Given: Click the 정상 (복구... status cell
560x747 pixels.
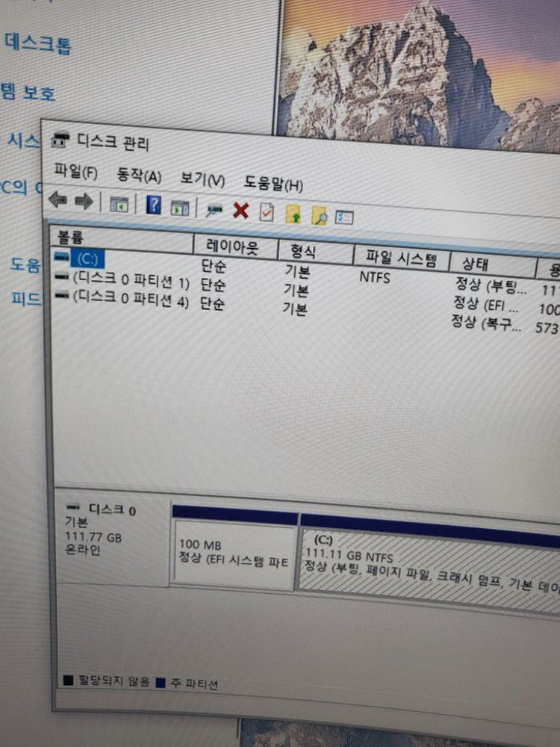Looking at the screenshot, I should [x=486, y=323].
